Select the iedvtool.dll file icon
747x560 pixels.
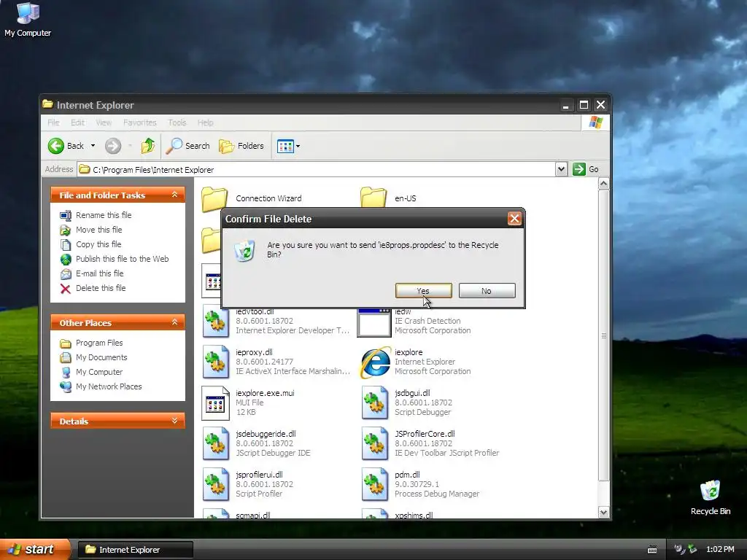(215, 322)
